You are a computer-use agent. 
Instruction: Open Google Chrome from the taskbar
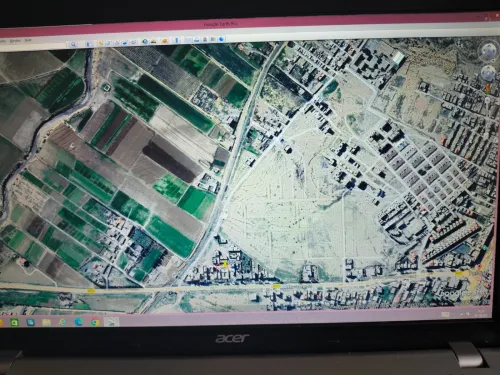tap(95, 322)
